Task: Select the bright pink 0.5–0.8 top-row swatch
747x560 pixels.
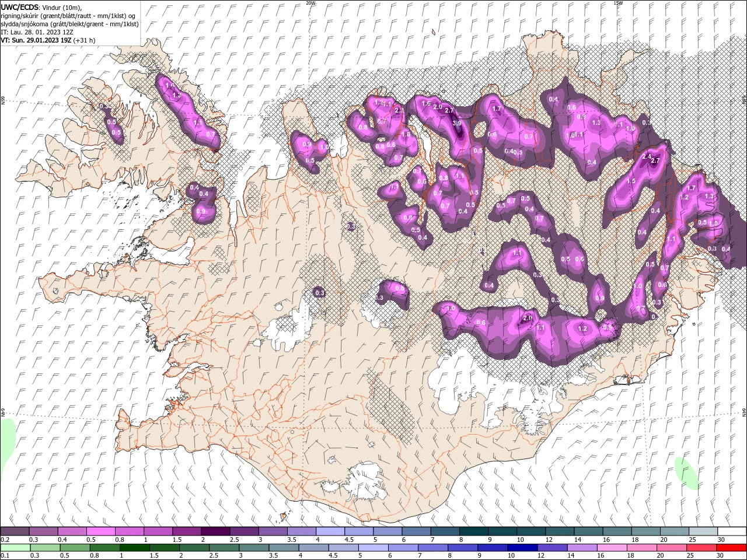Action: tap(100, 531)
